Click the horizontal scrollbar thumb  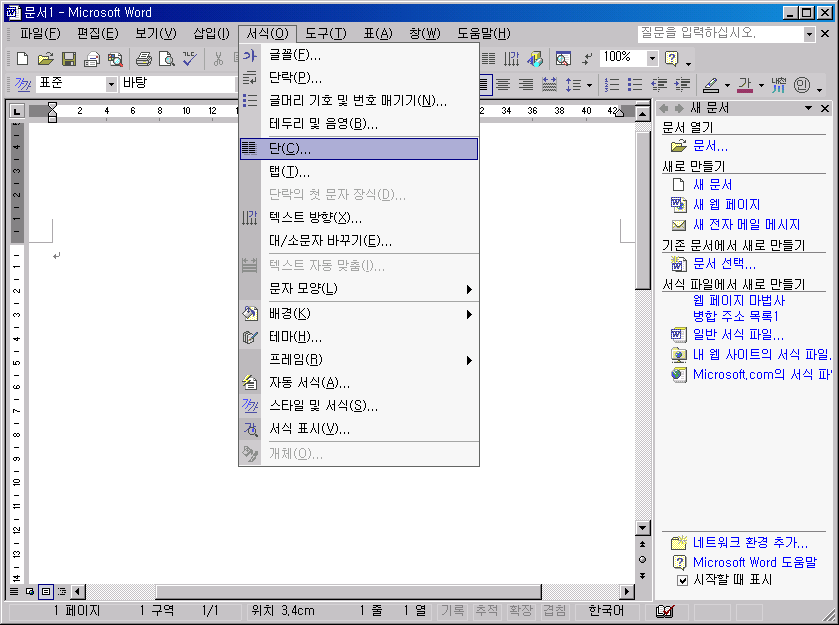pyautogui.click(x=348, y=592)
